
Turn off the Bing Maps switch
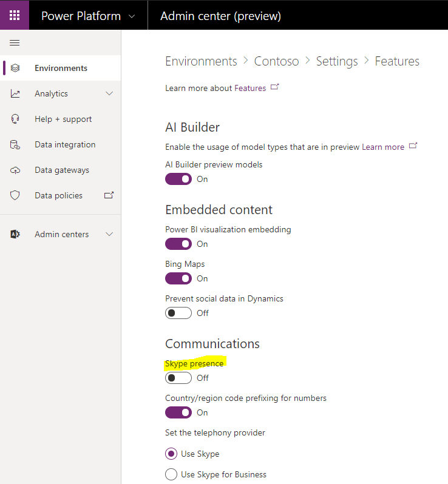pos(178,278)
